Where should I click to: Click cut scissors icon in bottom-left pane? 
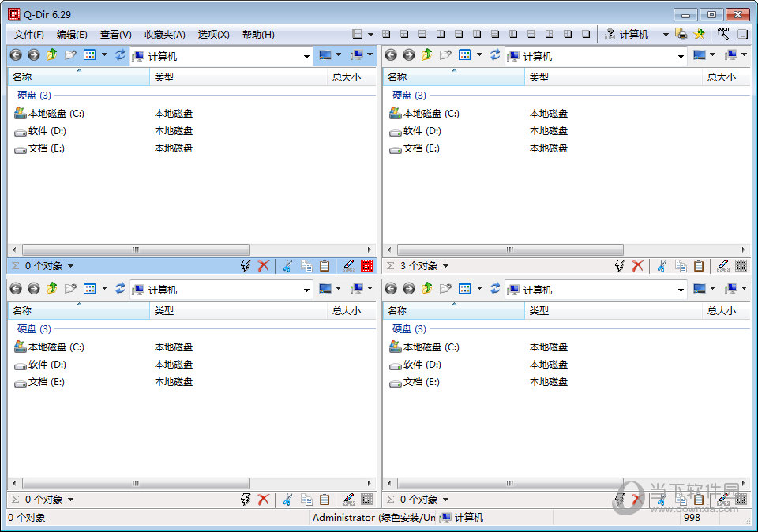(x=287, y=499)
